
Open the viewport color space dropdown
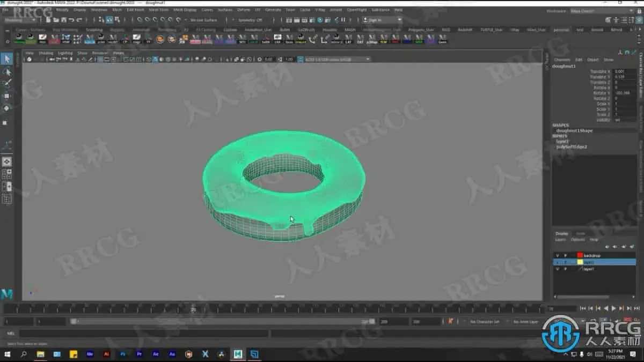(337, 59)
